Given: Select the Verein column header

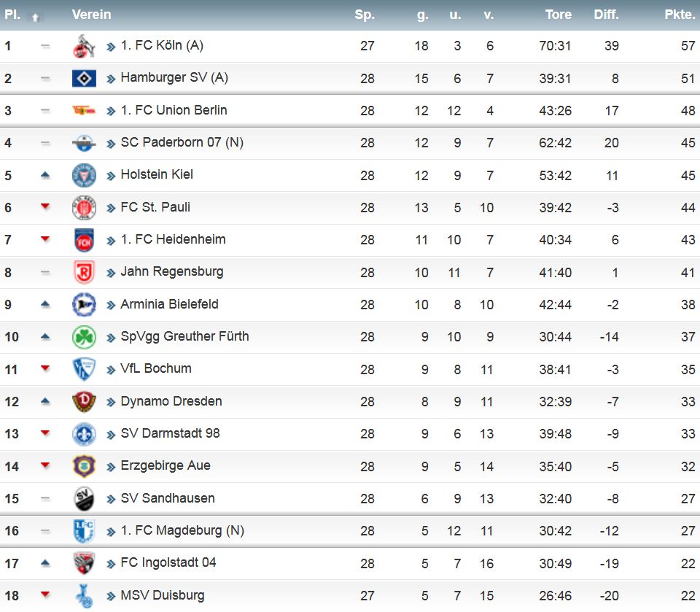Looking at the screenshot, I should (x=92, y=15).
